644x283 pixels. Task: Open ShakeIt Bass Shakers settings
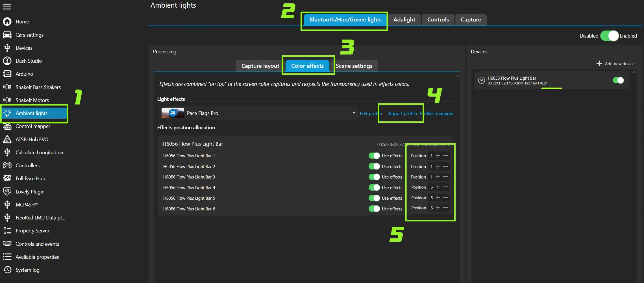[38, 87]
